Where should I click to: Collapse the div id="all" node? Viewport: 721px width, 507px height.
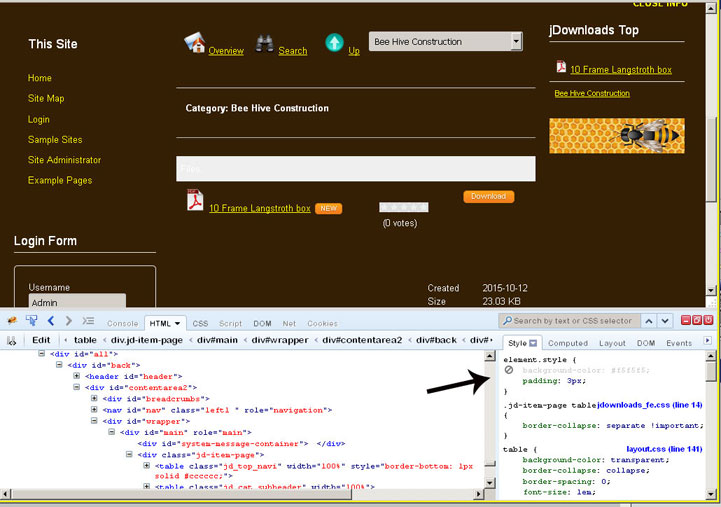pyautogui.click(x=42, y=353)
